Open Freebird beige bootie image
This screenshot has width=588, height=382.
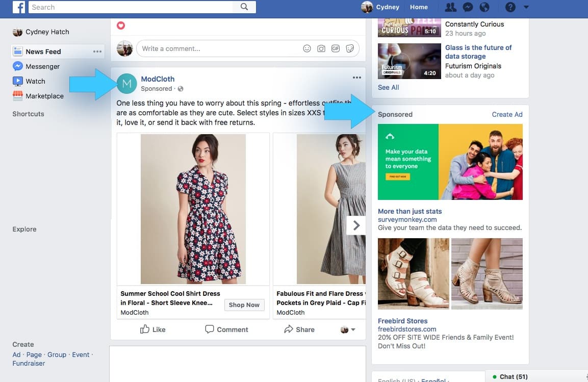point(487,274)
